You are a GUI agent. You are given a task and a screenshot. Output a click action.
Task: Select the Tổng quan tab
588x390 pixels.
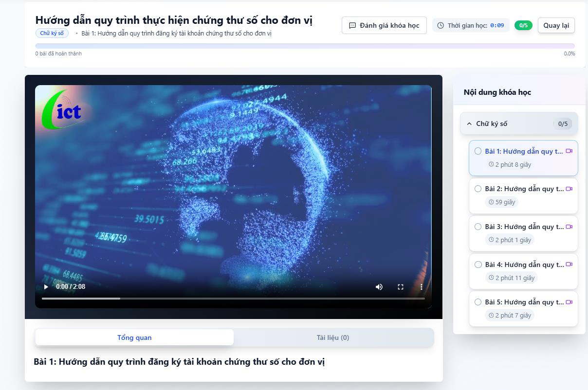[x=134, y=337]
